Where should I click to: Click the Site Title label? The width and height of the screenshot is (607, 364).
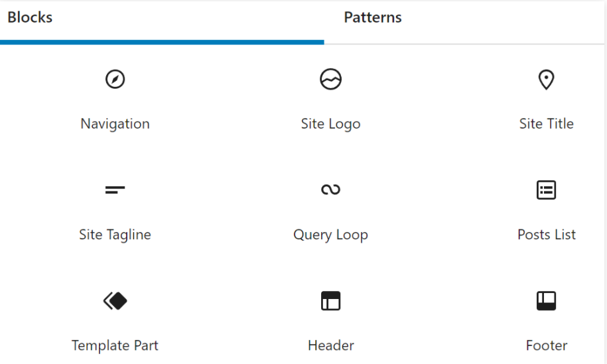546,124
